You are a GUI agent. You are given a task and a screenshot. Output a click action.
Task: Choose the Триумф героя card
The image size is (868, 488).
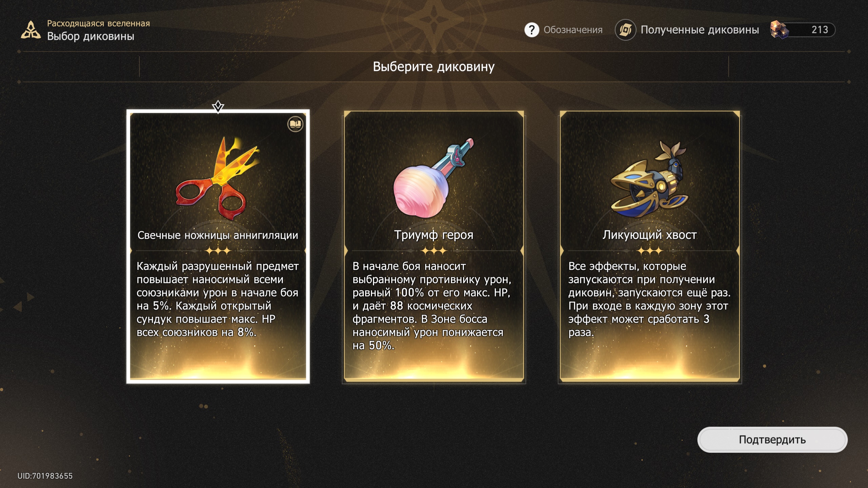coord(434,246)
